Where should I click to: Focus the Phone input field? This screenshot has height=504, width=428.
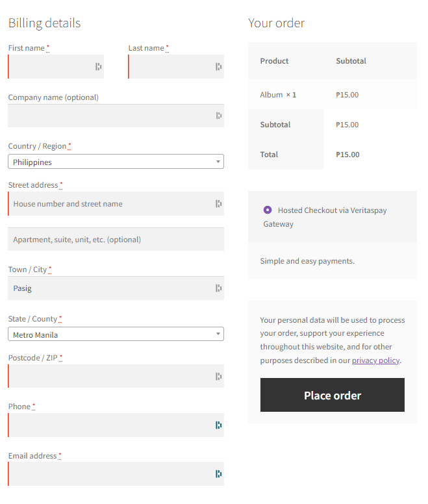(x=116, y=425)
